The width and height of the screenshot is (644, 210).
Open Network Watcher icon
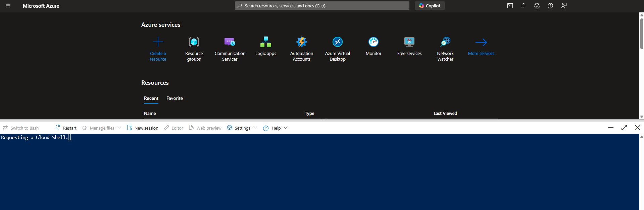click(445, 42)
